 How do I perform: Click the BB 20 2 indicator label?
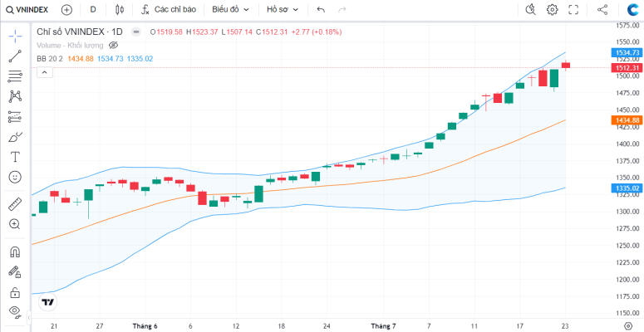pos(50,59)
